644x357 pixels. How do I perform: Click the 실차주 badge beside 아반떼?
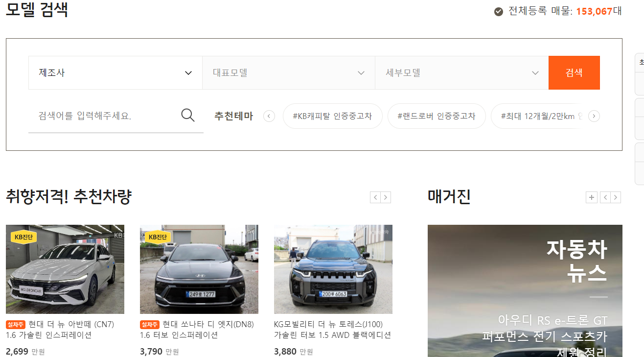(x=16, y=325)
